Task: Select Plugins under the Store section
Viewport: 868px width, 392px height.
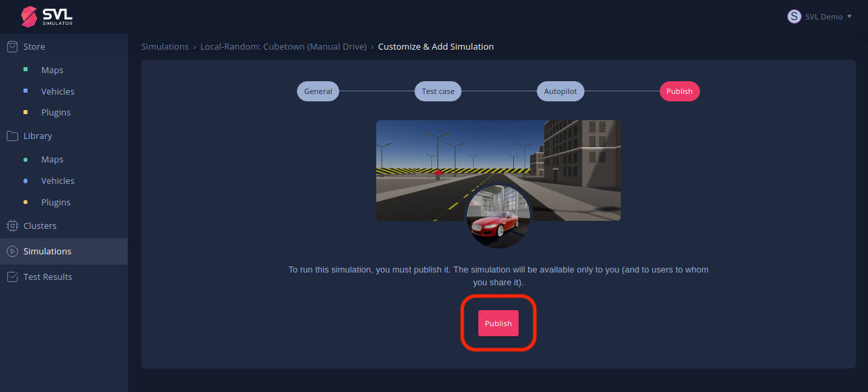Action: [56, 112]
